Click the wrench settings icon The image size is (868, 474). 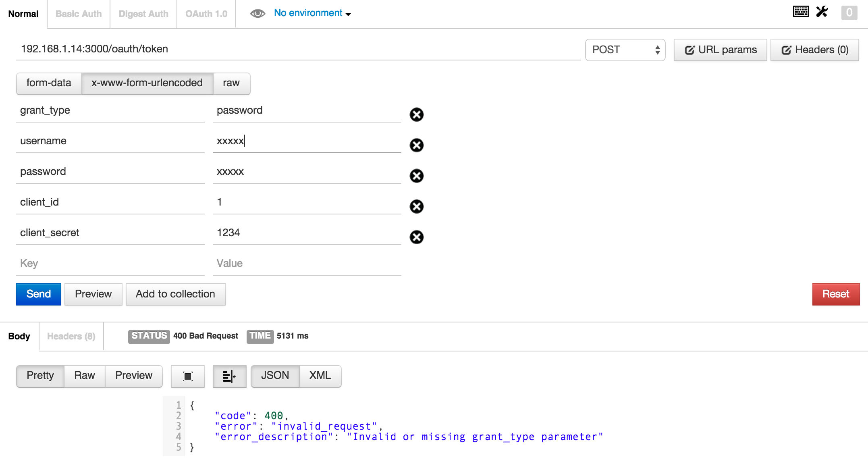tap(822, 12)
